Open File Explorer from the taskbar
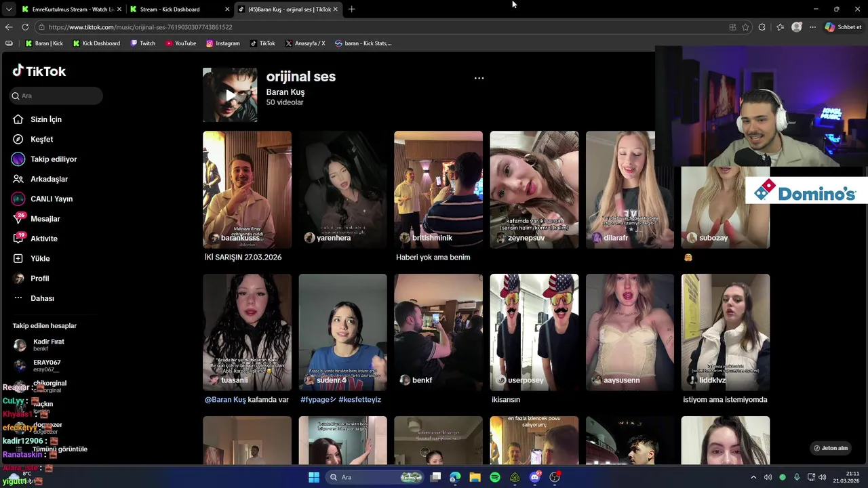Viewport: 868px width, 488px height. [x=475, y=477]
